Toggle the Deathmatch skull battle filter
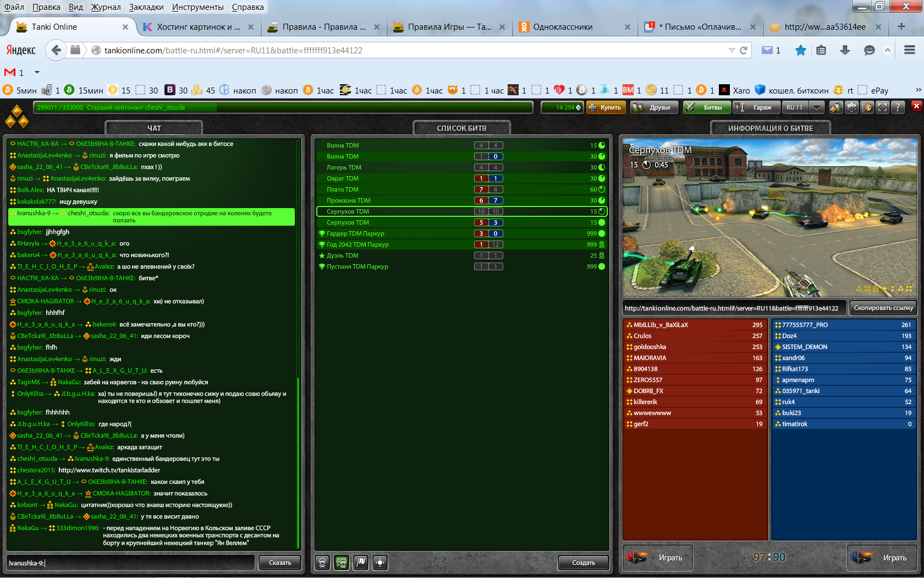 tap(322, 563)
